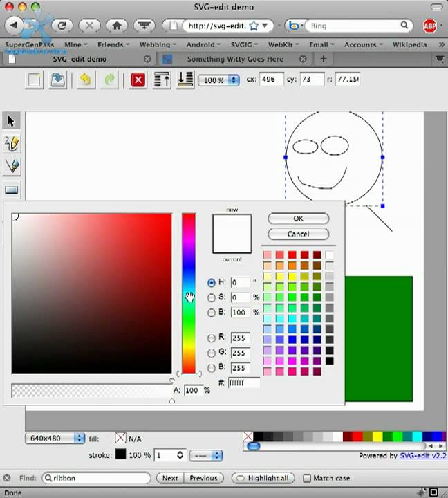Screen dimensions: 448x498
Task: Open a new tab with plus icon
Action: tap(324, 59)
